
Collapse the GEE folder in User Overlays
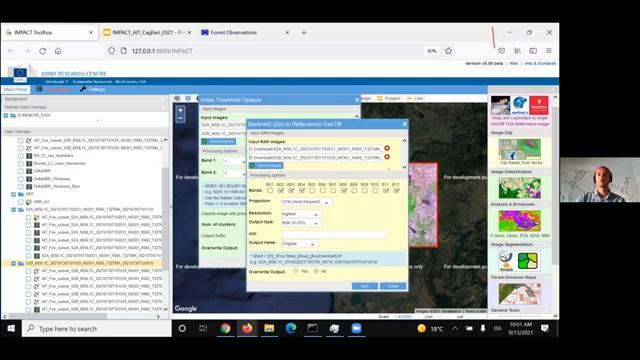[13, 194]
